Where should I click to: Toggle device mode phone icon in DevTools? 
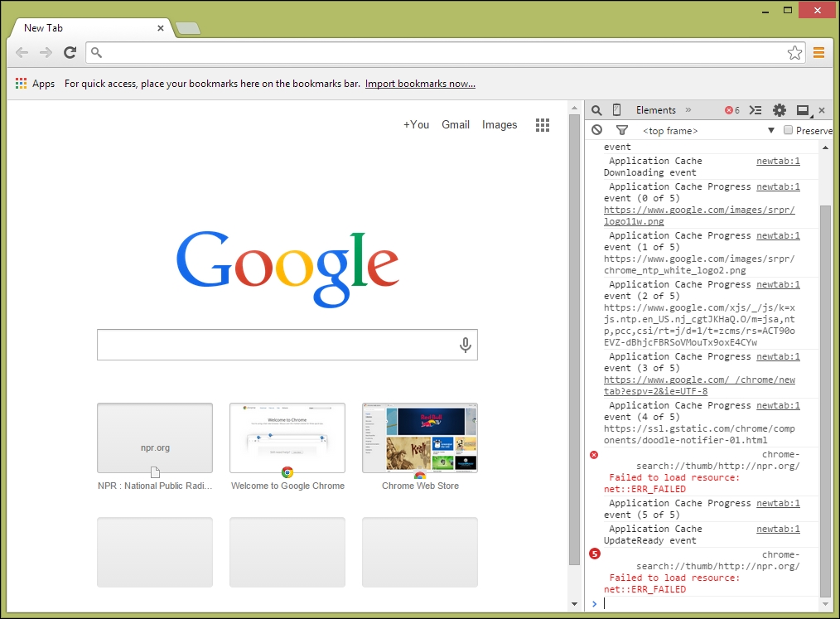tap(616, 110)
